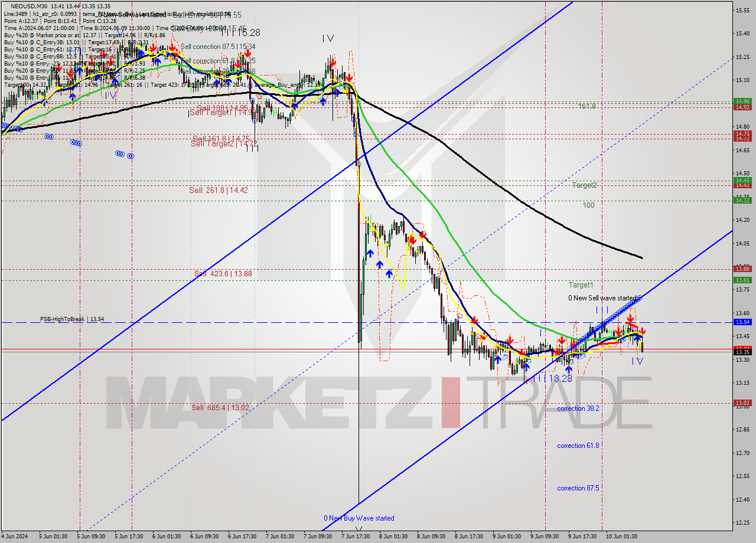Select the '161.8' Fibonacci level label
Screen dimensions: 756x543
click(586, 106)
